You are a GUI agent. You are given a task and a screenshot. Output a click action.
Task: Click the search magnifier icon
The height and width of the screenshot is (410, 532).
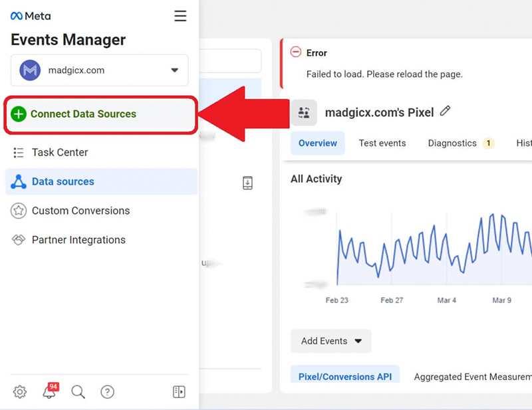[78, 392]
